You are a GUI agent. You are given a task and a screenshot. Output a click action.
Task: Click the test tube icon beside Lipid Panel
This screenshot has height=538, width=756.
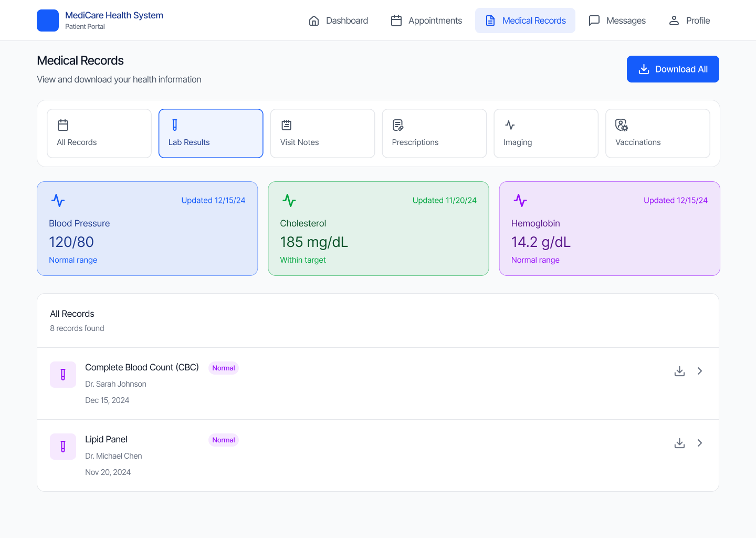(x=63, y=447)
